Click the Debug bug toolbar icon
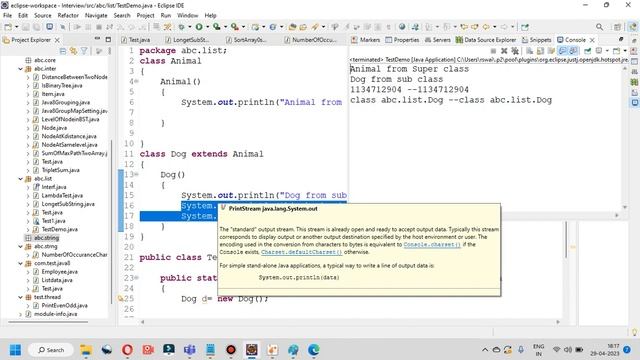Screen dimensions: 640x360 [181, 27]
